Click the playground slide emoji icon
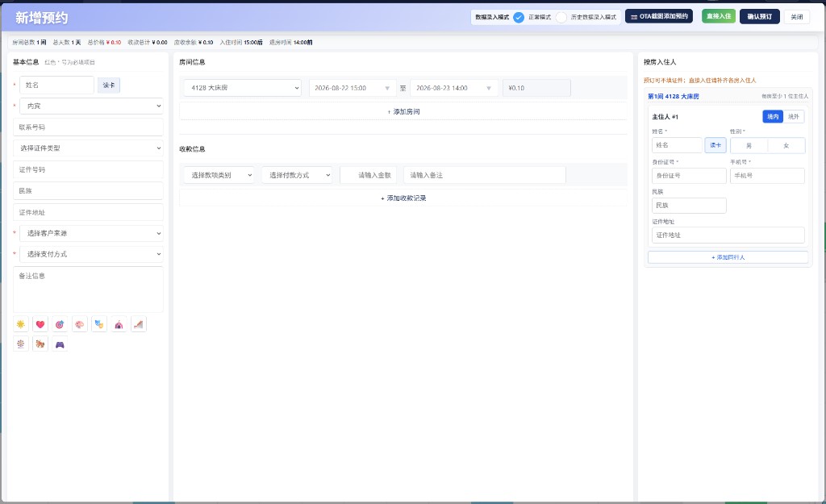The width and height of the screenshot is (826, 504). click(x=139, y=324)
